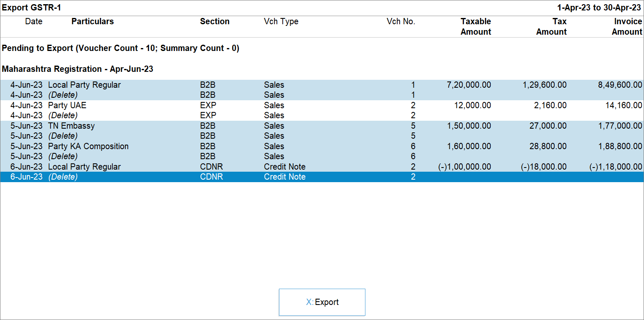Click the Vch No. column header

(x=401, y=21)
